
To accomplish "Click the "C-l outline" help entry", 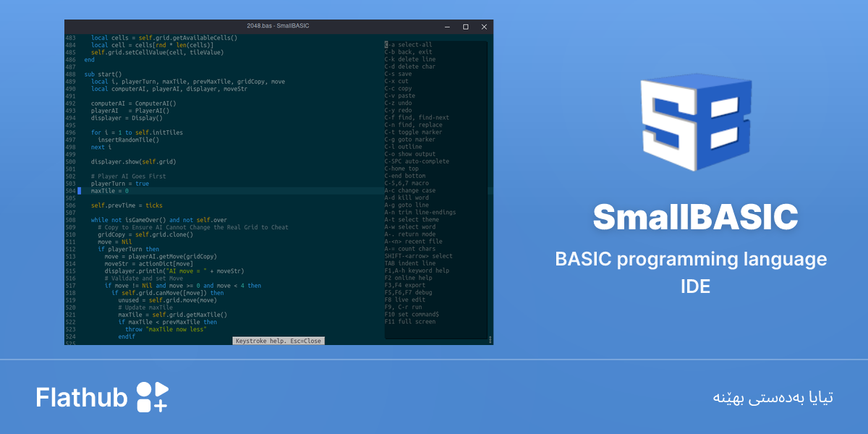I will click(403, 147).
